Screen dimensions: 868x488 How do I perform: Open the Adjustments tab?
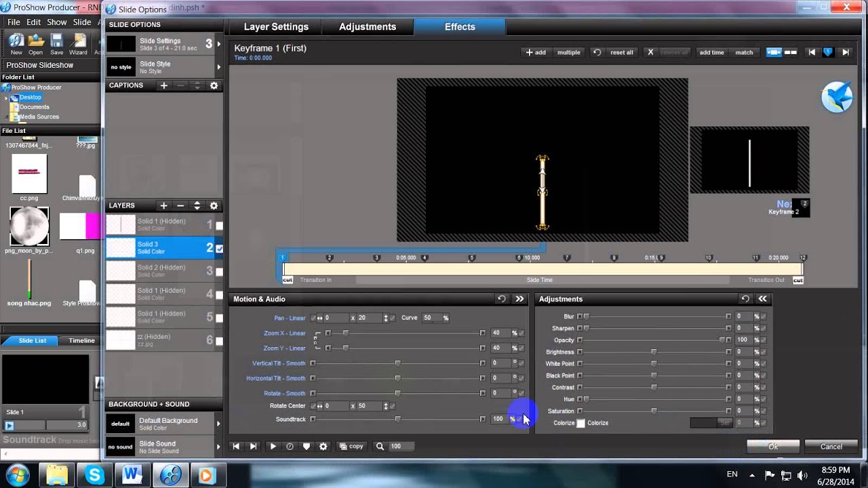(368, 26)
